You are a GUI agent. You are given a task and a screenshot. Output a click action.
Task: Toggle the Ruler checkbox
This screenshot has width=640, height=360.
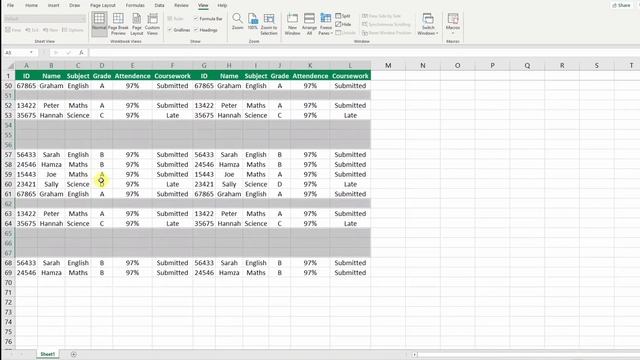(176, 19)
